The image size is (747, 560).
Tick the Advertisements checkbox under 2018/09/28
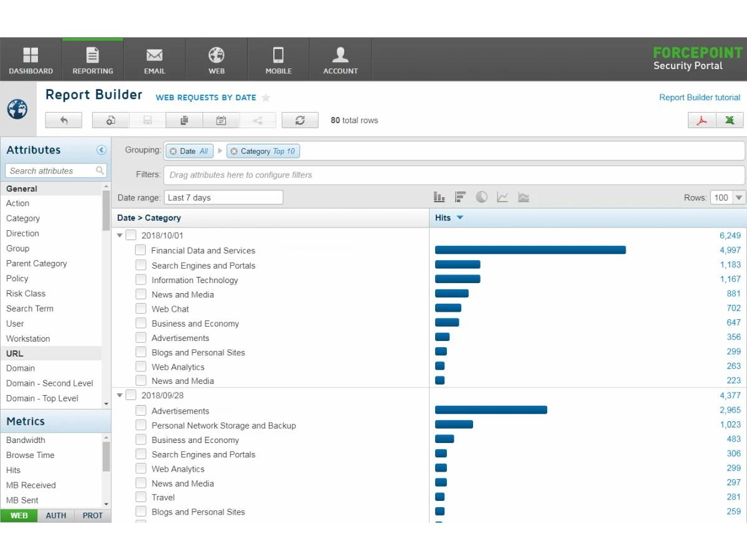click(141, 411)
